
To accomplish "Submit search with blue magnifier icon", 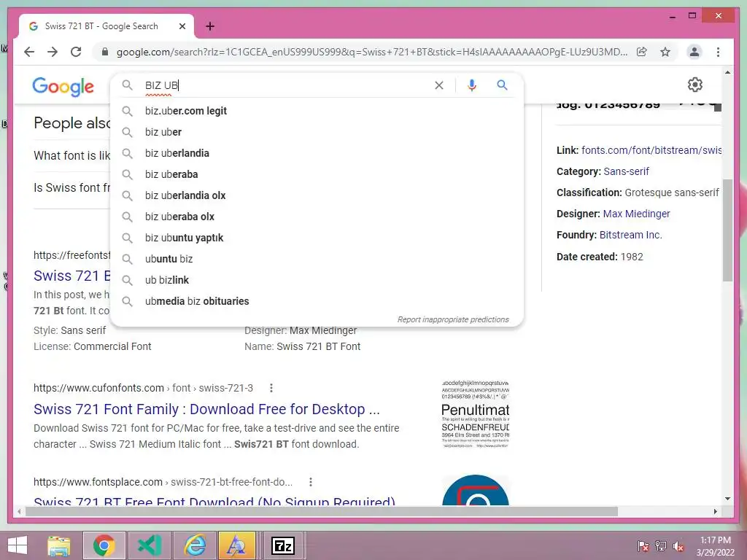I will tap(502, 85).
